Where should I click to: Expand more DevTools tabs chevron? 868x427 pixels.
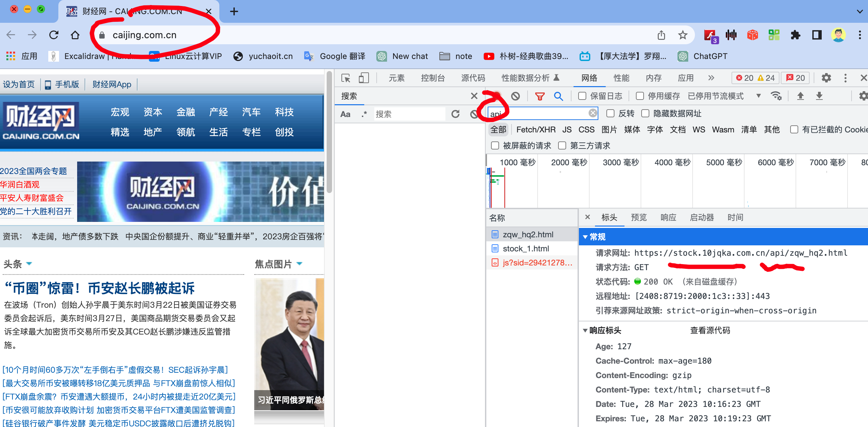(711, 78)
